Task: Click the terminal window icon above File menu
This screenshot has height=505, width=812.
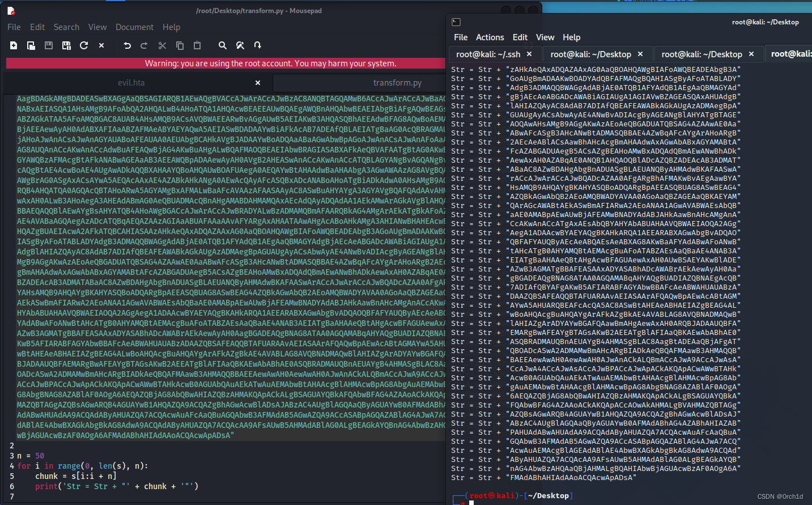Action: click(456, 22)
